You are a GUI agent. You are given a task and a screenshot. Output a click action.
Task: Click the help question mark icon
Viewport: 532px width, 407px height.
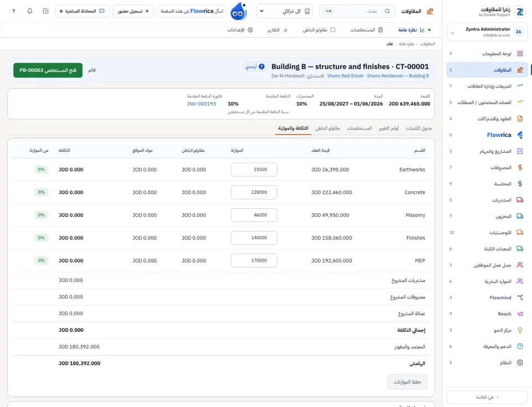[13, 11]
